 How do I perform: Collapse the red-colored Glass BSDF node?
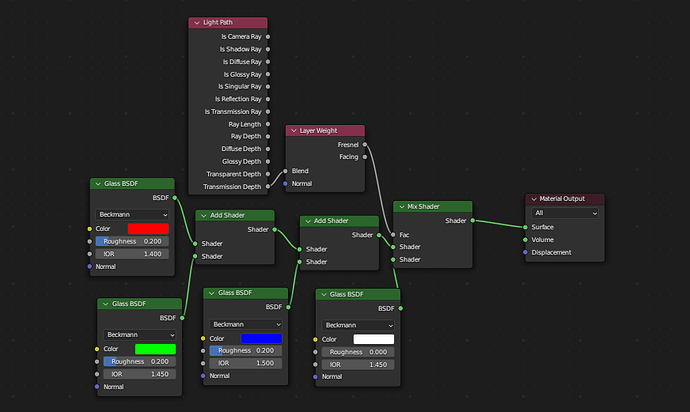[x=98, y=184]
